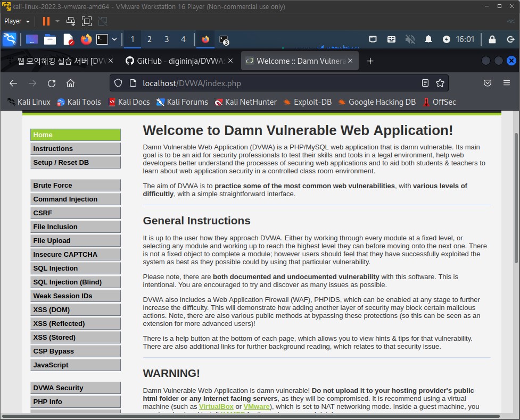Expand the terminal launcher dropdown arrow
This screenshot has height=420, width=520.
[114, 39]
